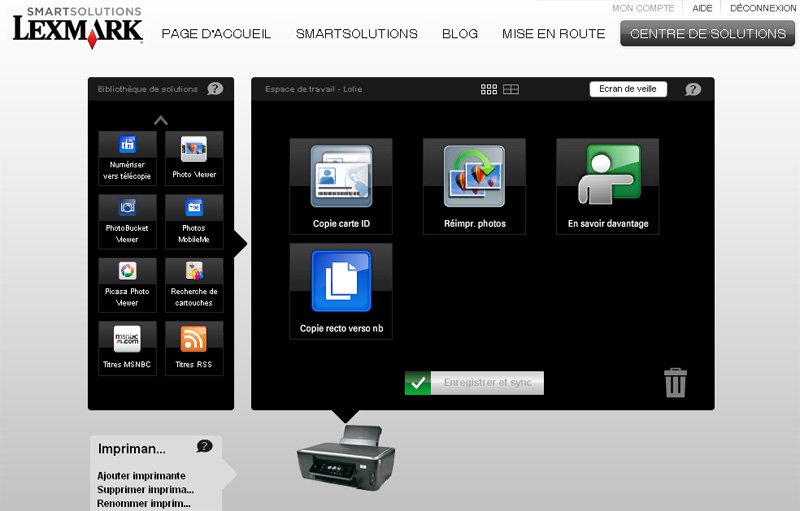Open Mon compte link
The height and width of the screenshot is (511, 800).
point(643,8)
